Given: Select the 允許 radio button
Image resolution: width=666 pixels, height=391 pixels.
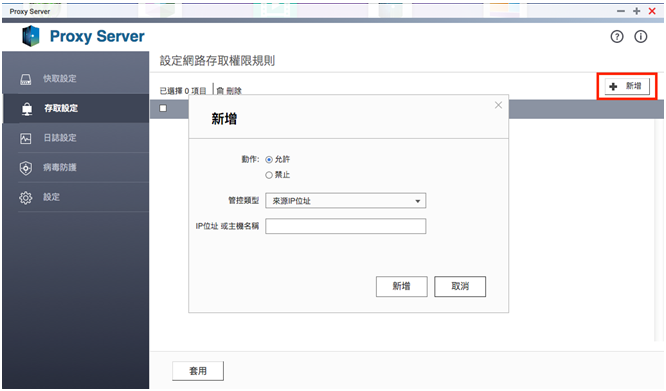Looking at the screenshot, I should tap(269, 160).
